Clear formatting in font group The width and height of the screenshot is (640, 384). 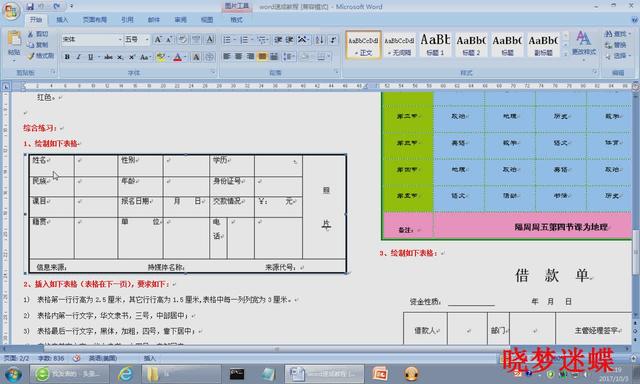182,40
